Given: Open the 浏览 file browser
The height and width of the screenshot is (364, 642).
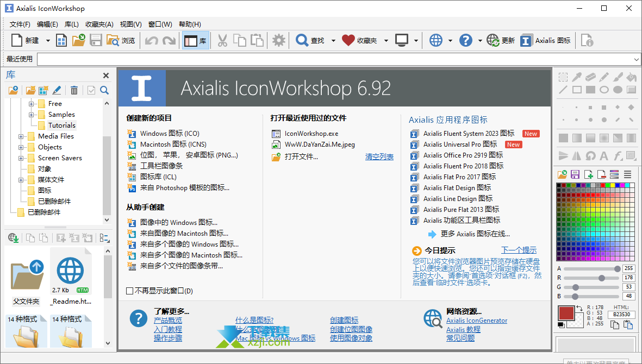Looking at the screenshot, I should coord(121,41).
